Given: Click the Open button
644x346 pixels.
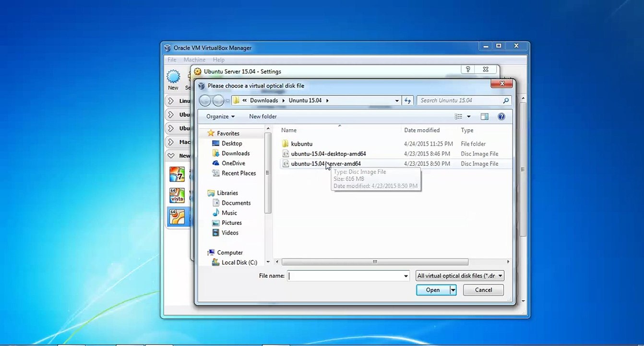Looking at the screenshot, I should coord(433,290).
